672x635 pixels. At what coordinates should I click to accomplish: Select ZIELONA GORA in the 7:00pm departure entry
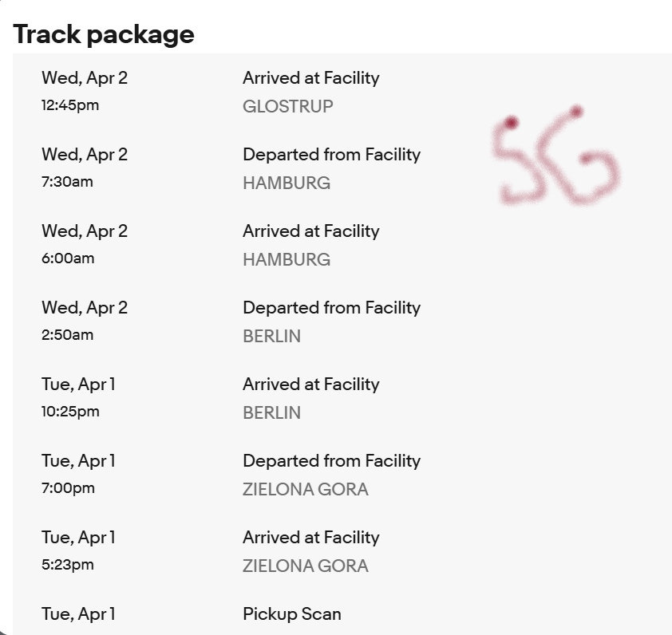pyautogui.click(x=305, y=489)
